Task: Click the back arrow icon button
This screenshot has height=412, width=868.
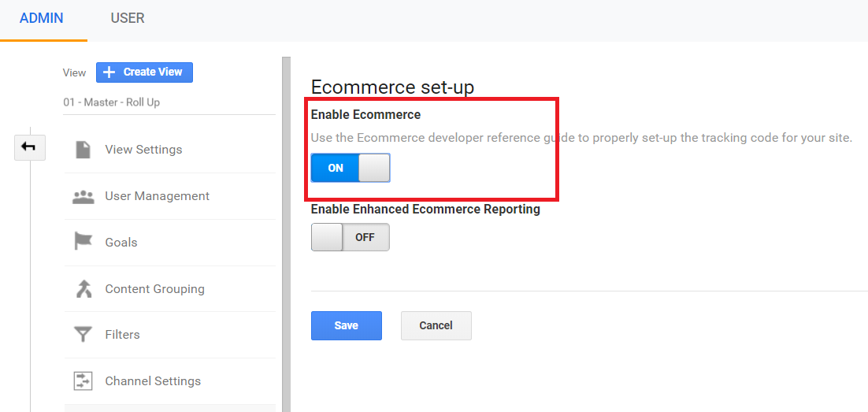Action: [29, 147]
